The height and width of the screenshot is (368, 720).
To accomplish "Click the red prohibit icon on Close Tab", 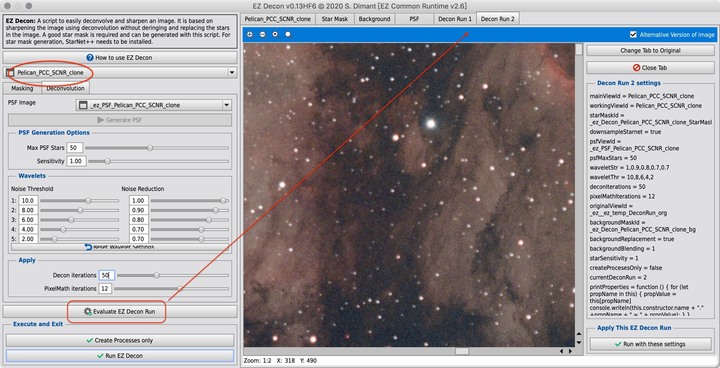I will pyautogui.click(x=636, y=68).
